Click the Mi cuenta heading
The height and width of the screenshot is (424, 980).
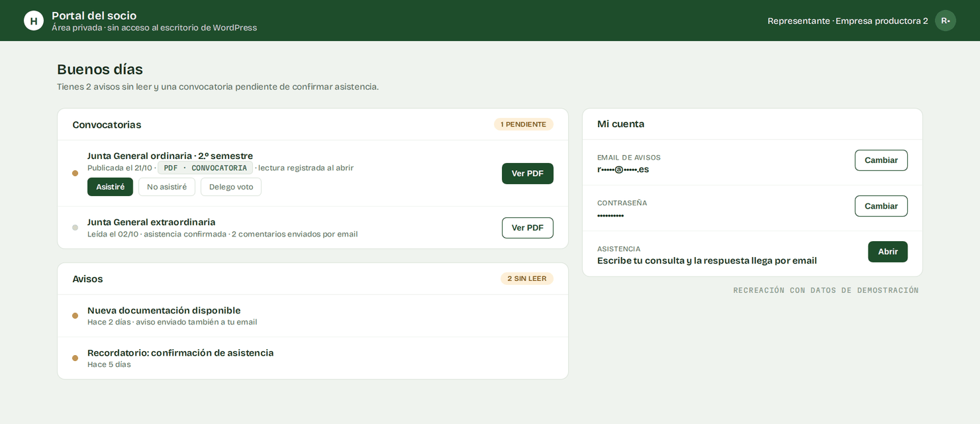[620, 124]
